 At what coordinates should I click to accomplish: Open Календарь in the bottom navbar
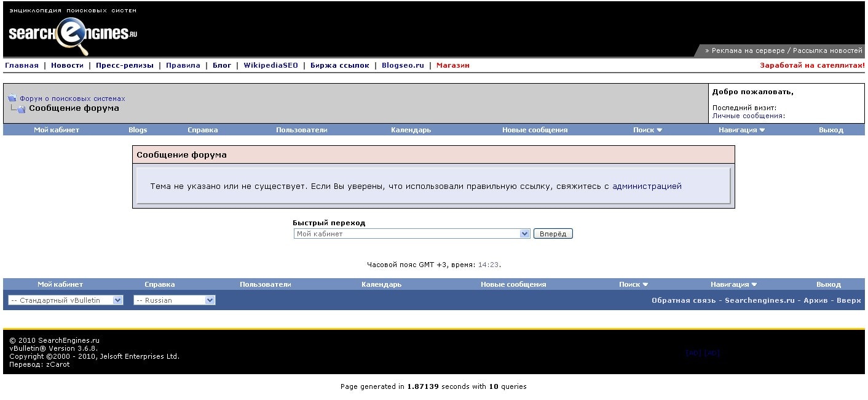[382, 284]
